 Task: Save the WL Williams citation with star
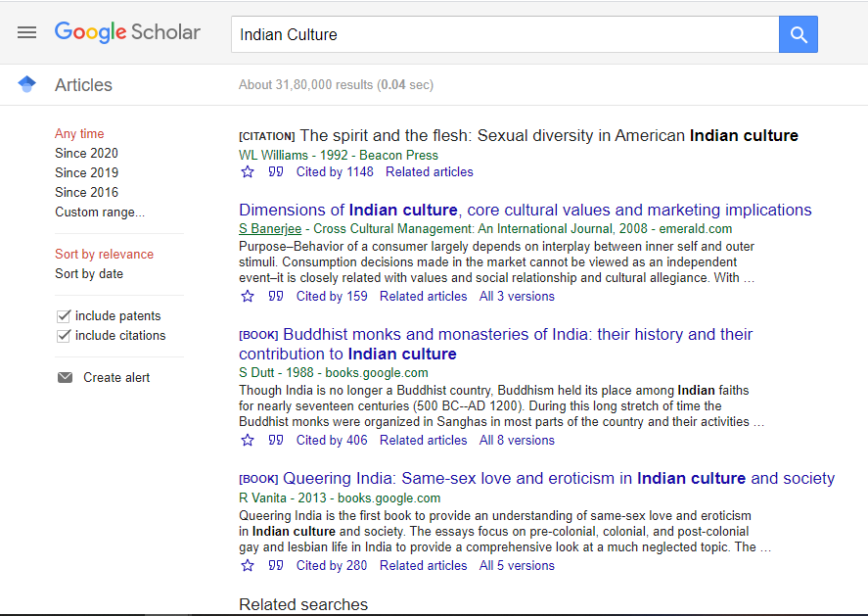point(248,171)
